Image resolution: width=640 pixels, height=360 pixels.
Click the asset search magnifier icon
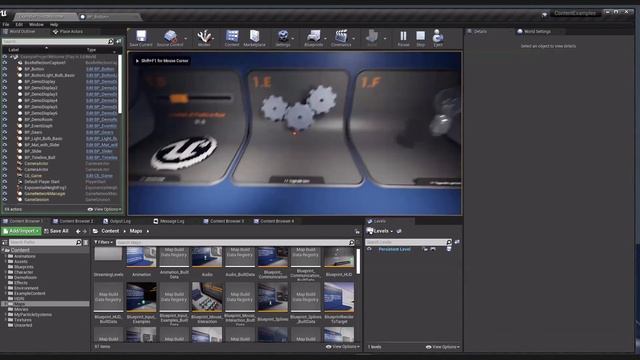[x=351, y=242]
